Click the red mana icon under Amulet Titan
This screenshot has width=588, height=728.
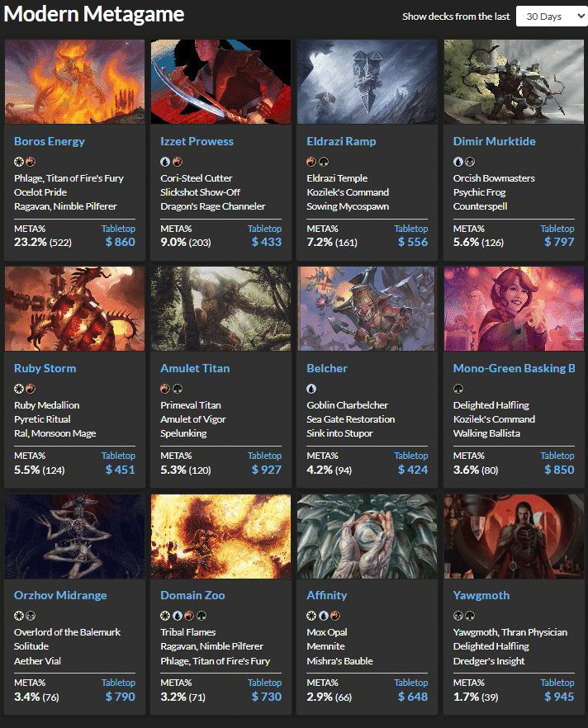coord(165,389)
